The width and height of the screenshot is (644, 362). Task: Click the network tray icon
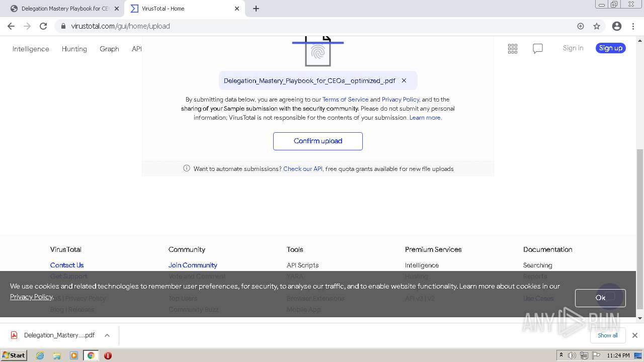click(x=584, y=355)
